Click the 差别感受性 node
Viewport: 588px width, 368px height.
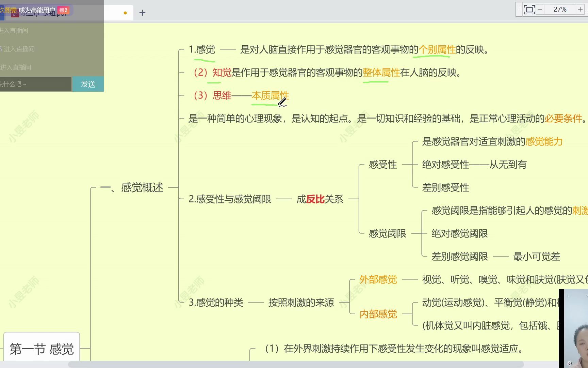pyautogui.click(x=445, y=187)
